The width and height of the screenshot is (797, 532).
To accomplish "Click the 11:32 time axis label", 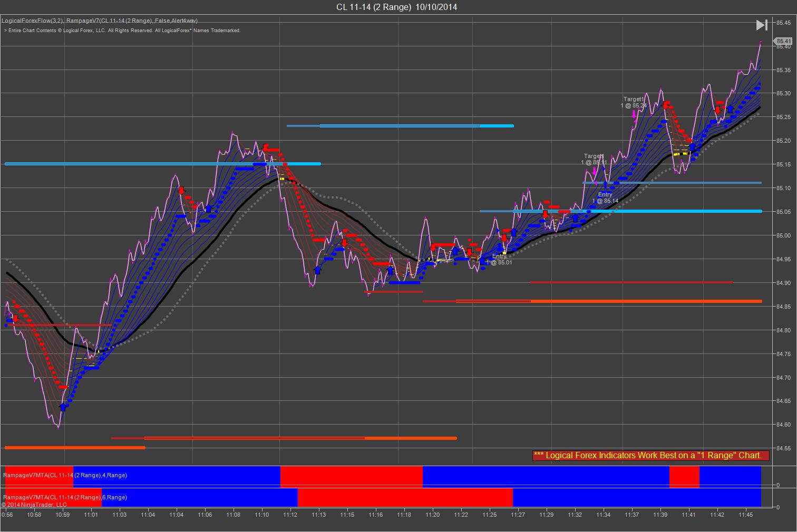I will (x=575, y=515).
